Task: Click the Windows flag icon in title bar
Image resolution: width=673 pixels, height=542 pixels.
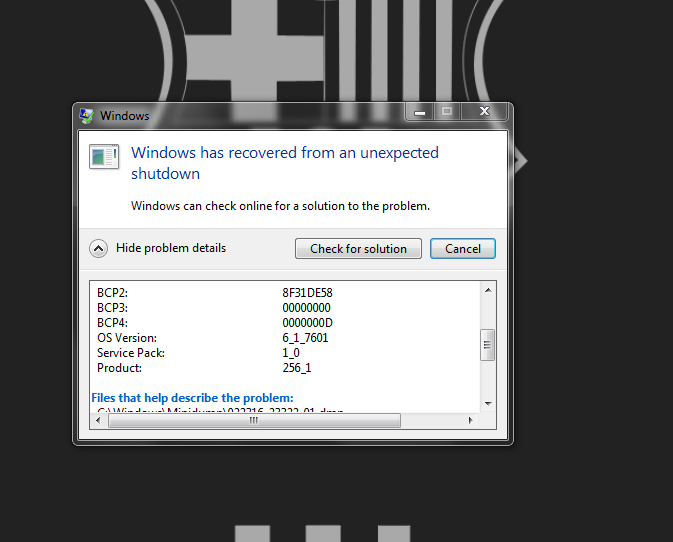Action: [x=88, y=115]
